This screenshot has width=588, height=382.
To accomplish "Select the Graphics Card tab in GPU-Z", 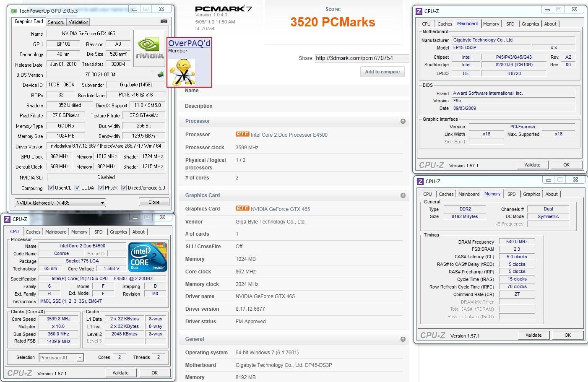I will (x=29, y=21).
